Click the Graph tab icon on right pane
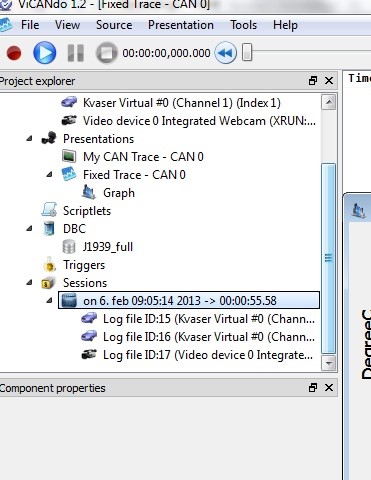The image size is (371, 480). [x=358, y=210]
